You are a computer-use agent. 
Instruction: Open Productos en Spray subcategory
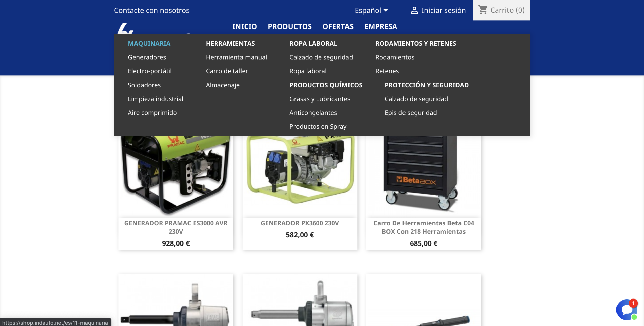click(x=318, y=126)
